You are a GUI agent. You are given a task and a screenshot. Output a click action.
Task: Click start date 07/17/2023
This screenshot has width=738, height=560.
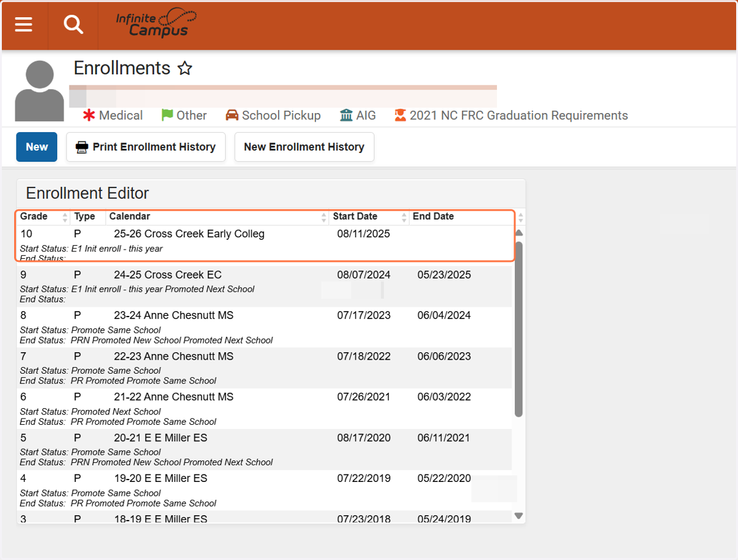click(x=363, y=315)
